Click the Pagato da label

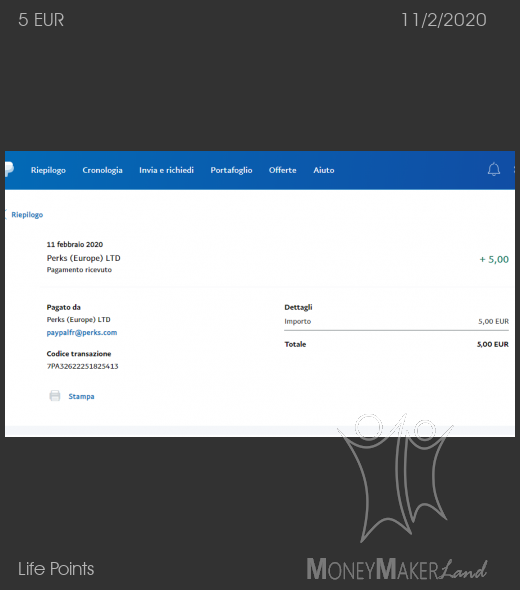click(64, 307)
